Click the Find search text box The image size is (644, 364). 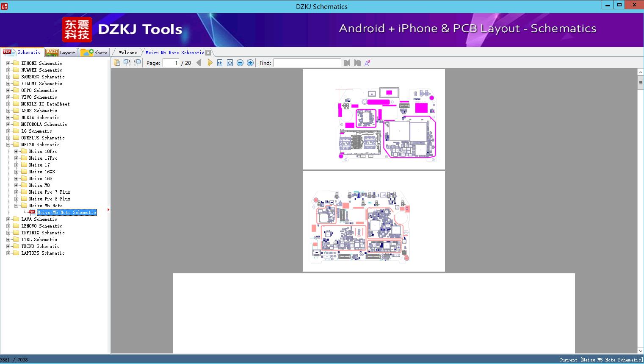(307, 63)
